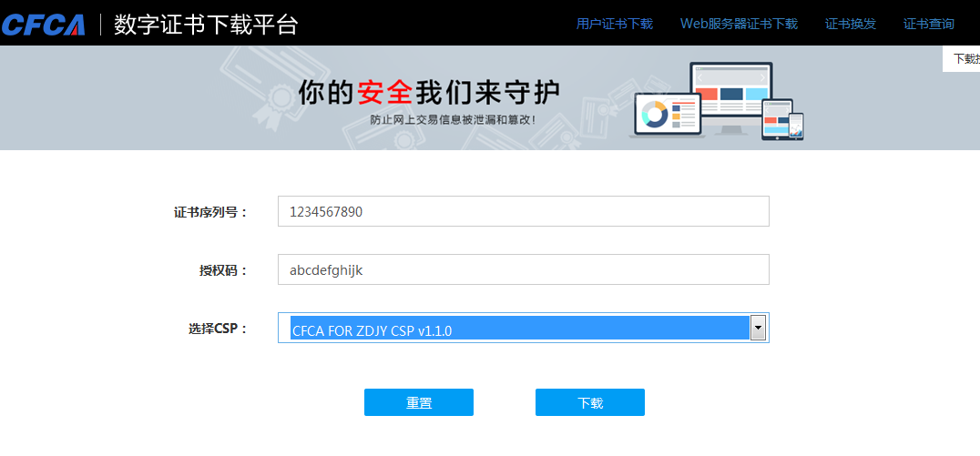980x456 pixels.
Task: Click the 证书序列号 label
Action: pyautogui.click(x=210, y=212)
